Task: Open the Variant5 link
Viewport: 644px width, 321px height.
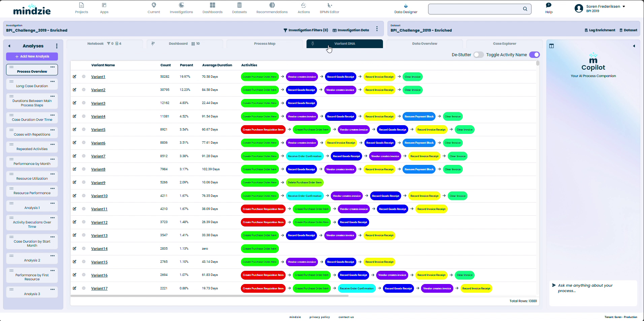Action: coord(98,130)
